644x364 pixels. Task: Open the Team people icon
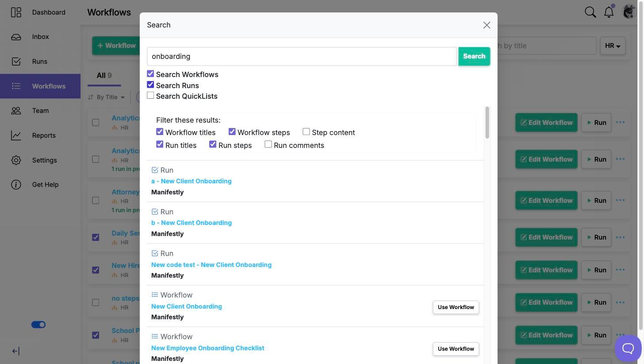click(16, 111)
